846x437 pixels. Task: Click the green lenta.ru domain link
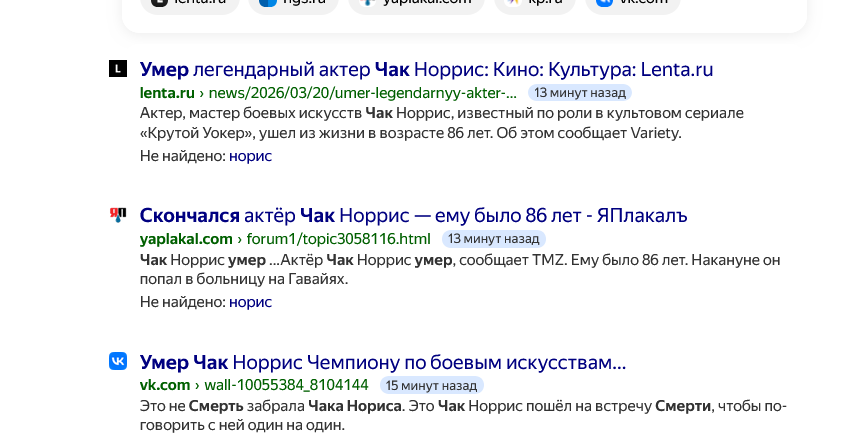pyautogui.click(x=167, y=93)
